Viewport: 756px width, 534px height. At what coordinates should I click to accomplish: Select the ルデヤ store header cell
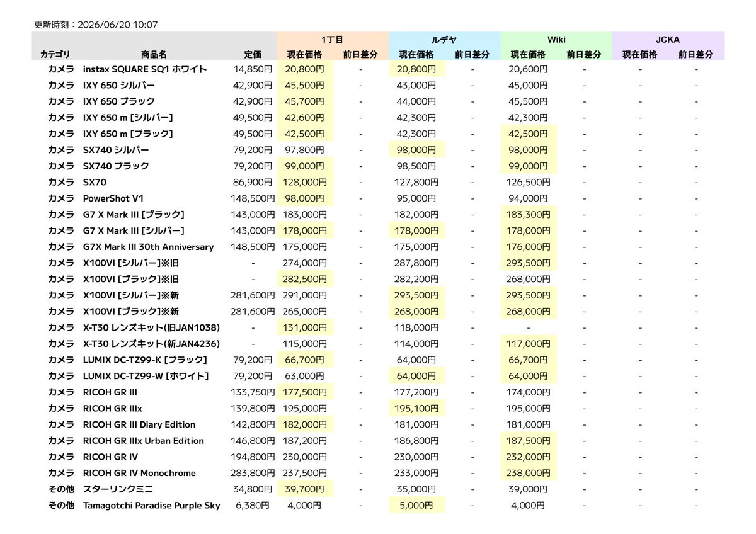(444, 40)
